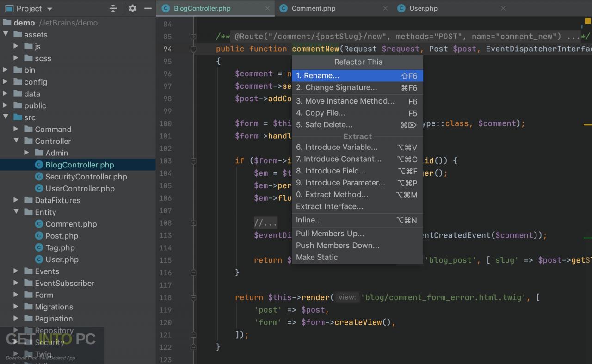
Task: Close the Comment.php tab
Action: pos(385,8)
